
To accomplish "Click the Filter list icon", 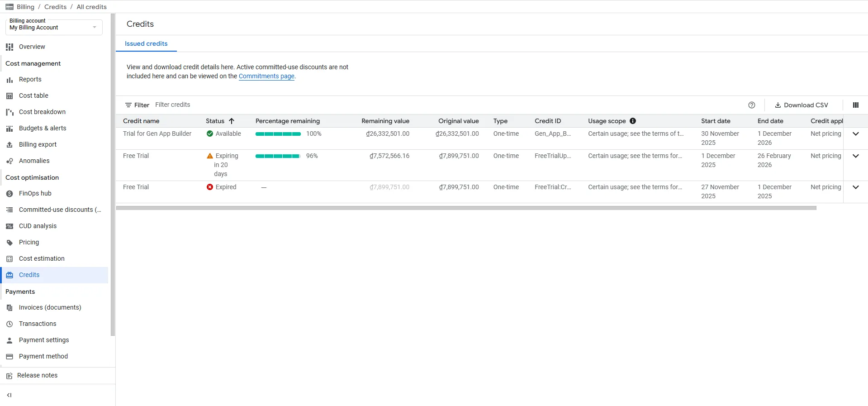I will point(128,105).
